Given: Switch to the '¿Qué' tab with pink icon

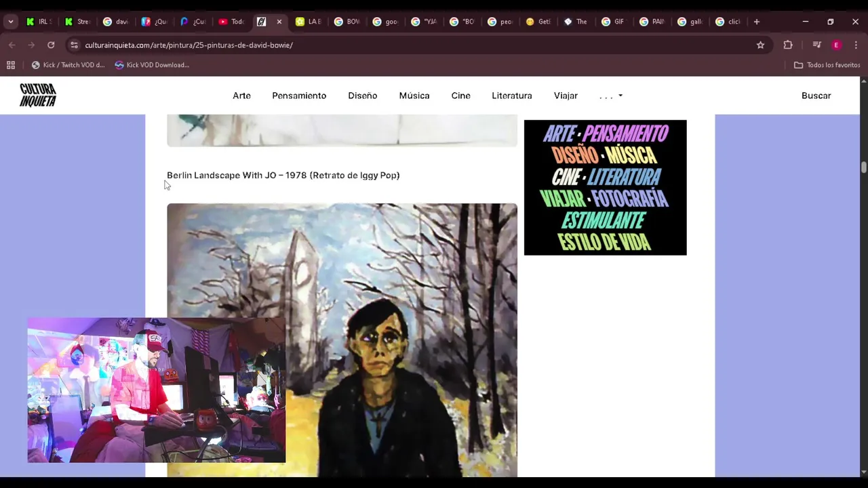Looking at the screenshot, I should [x=154, y=22].
